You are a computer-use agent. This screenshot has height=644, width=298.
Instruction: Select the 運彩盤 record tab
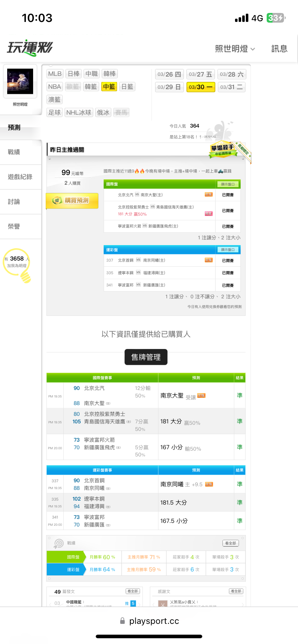[66, 570]
